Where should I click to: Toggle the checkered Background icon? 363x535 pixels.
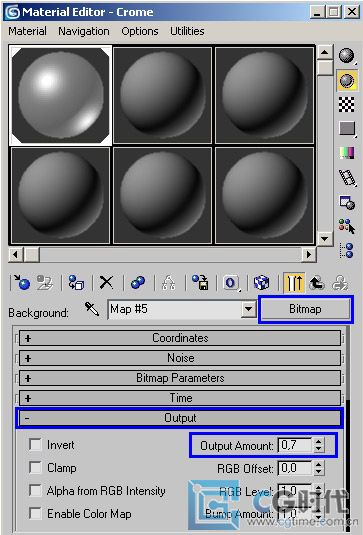tap(347, 104)
